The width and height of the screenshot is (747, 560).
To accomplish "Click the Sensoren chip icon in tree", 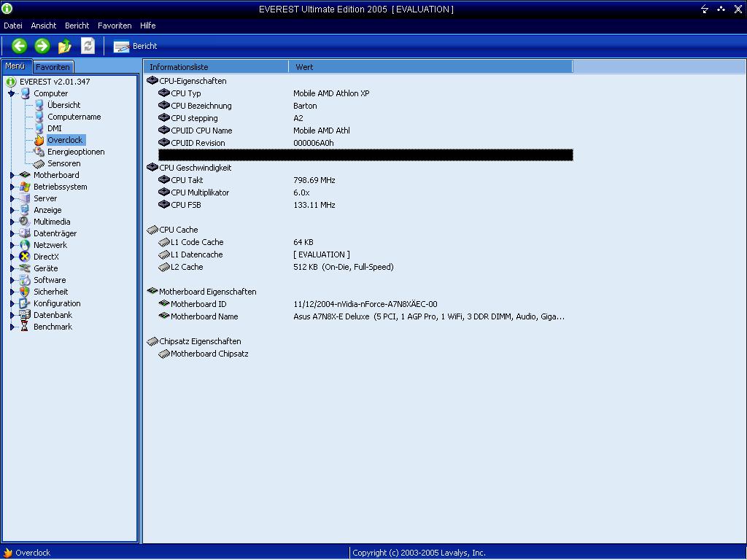I will pos(39,163).
